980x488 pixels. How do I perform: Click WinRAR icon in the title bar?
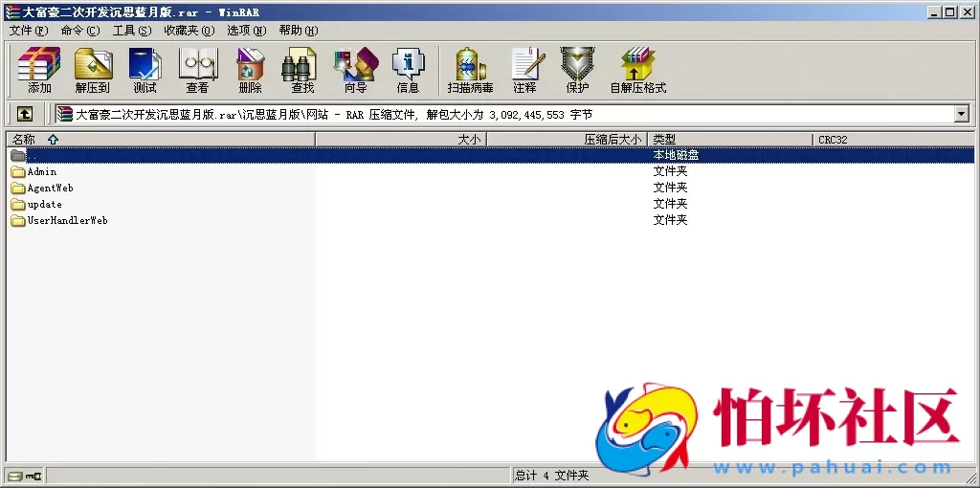(11, 11)
